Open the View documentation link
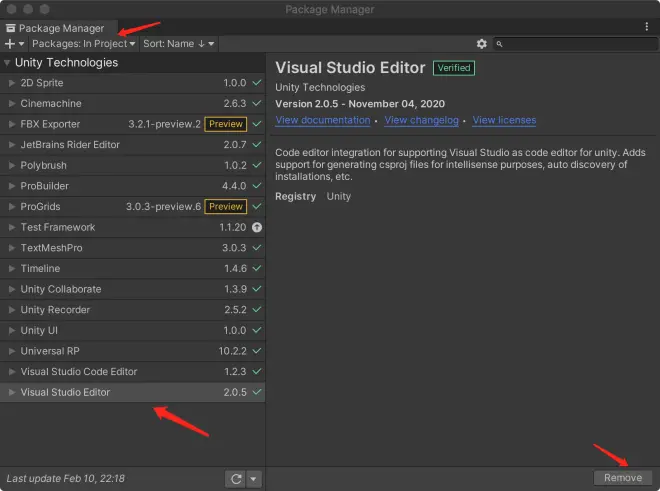 point(323,120)
